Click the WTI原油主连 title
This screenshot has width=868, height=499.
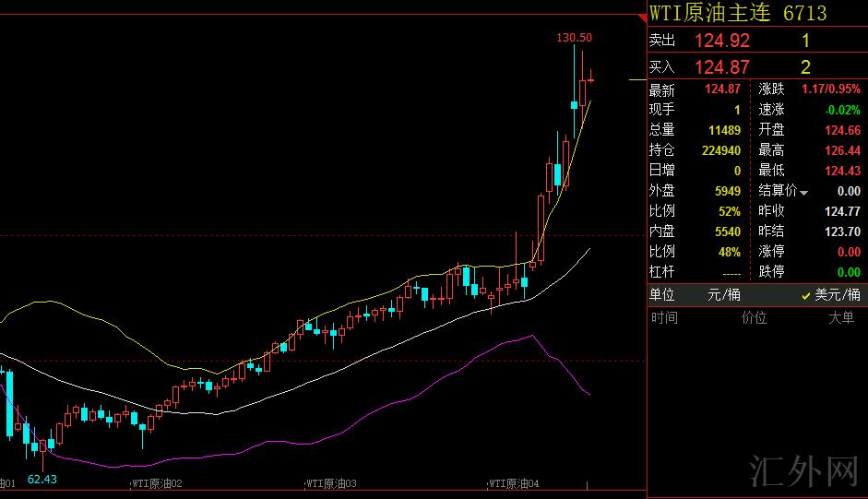point(710,13)
